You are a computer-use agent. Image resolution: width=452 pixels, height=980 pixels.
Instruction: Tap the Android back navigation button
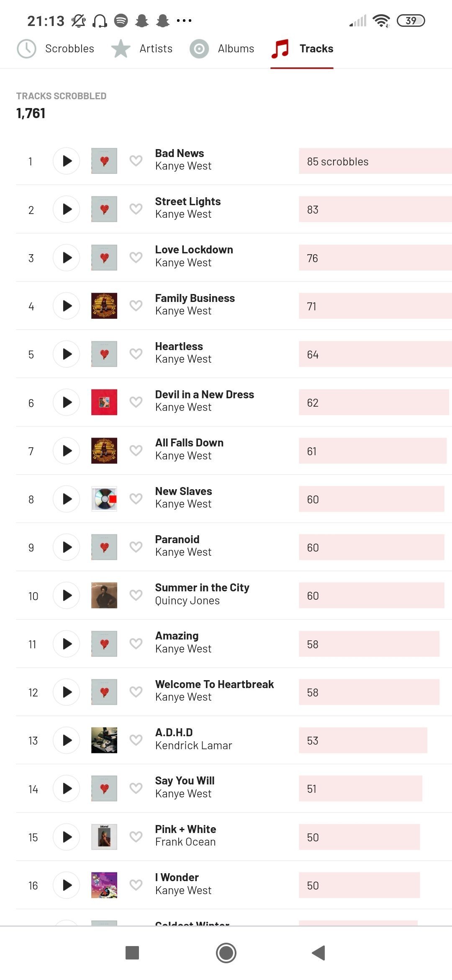pos(319,953)
